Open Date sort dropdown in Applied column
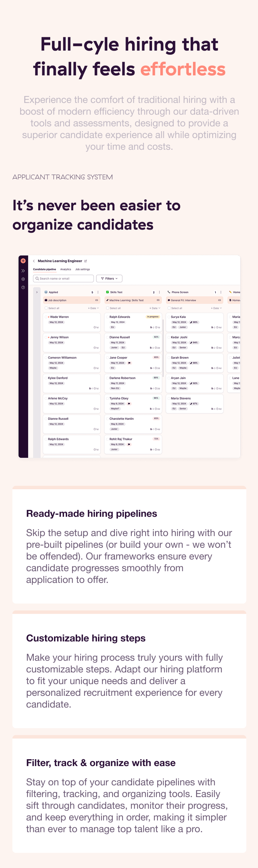 tap(93, 308)
